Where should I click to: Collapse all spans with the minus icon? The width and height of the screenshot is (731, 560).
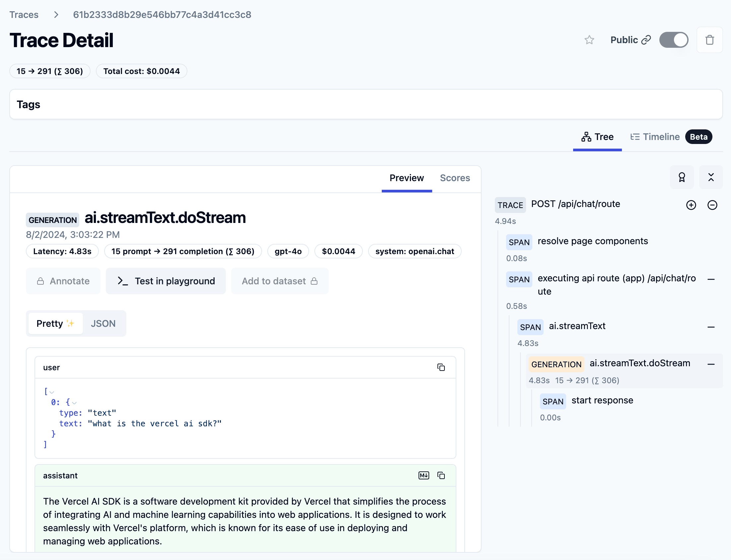tap(713, 205)
